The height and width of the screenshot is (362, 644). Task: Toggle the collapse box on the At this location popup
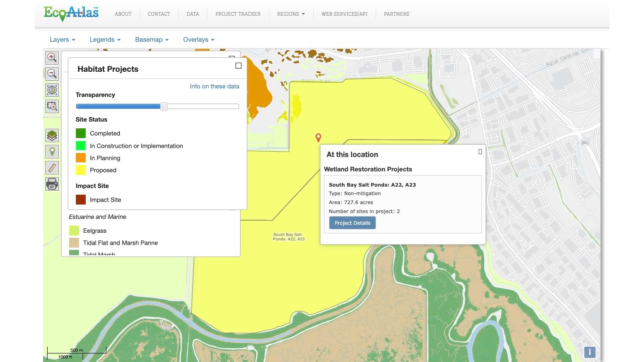(480, 152)
